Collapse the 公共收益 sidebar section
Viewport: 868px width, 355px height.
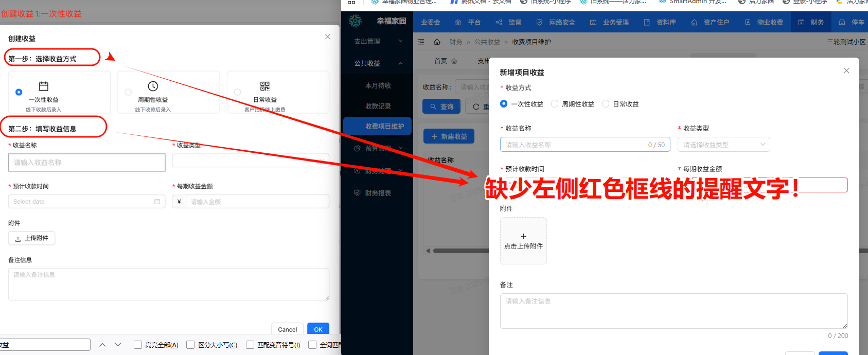coord(400,63)
